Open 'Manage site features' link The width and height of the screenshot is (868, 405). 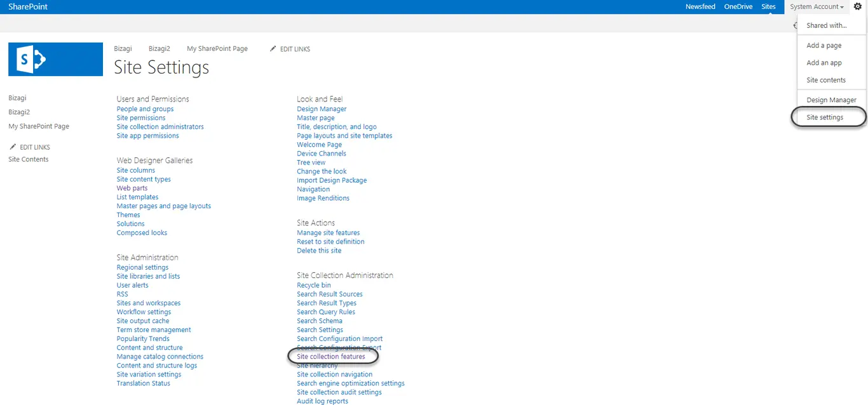pyautogui.click(x=328, y=233)
